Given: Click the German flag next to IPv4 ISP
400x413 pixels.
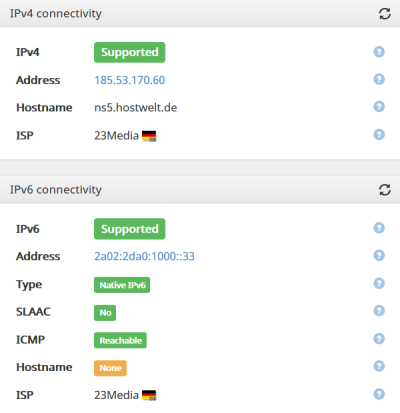Looking at the screenshot, I should coord(149,136).
